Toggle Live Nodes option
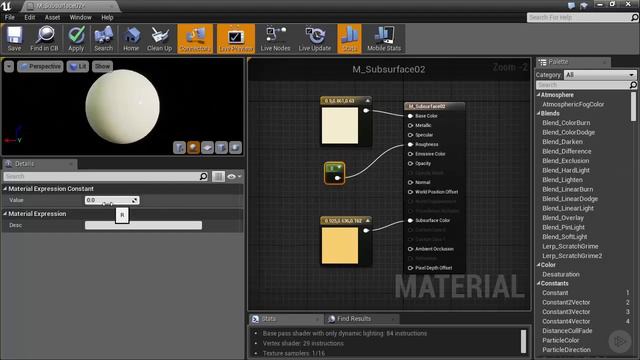The image size is (640, 360). 275,38
